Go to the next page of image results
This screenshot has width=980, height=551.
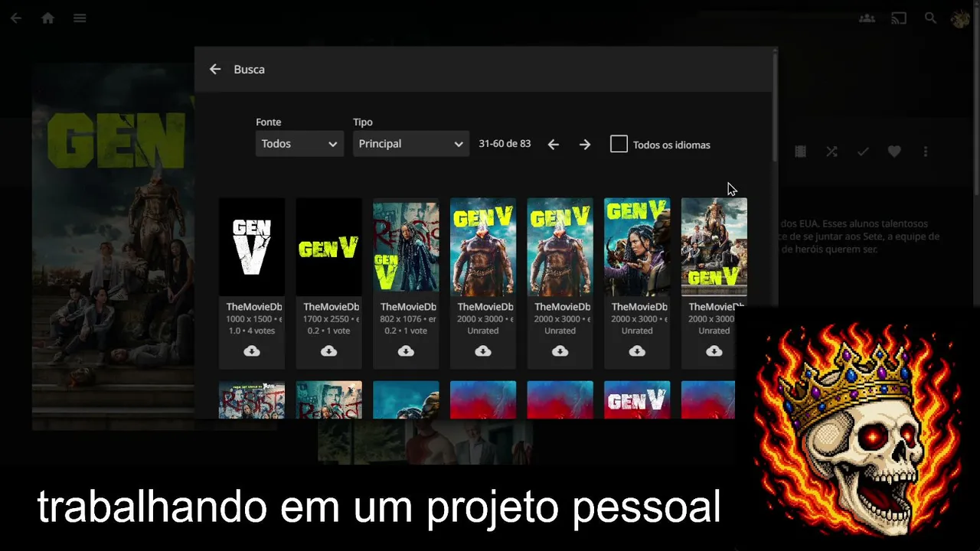pos(585,145)
